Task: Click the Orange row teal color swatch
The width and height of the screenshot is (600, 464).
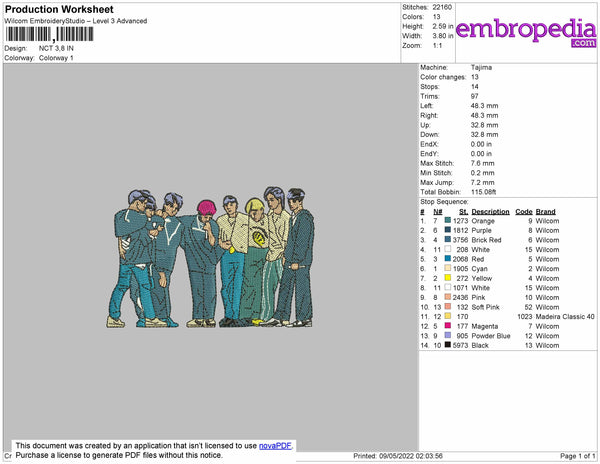Action: [x=448, y=221]
